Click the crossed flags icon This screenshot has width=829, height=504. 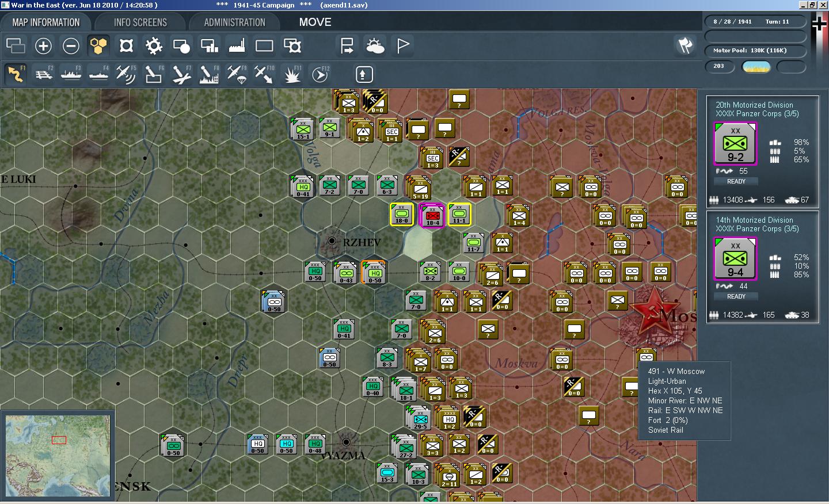coord(685,45)
